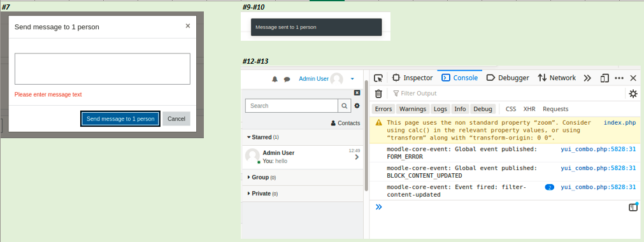Click the Message sent to 1 person toast
Image resolution: width=644 pixels, height=242 pixels.
(x=316, y=27)
